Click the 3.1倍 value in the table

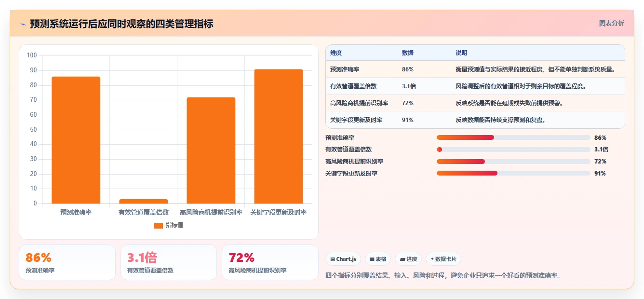(409, 86)
